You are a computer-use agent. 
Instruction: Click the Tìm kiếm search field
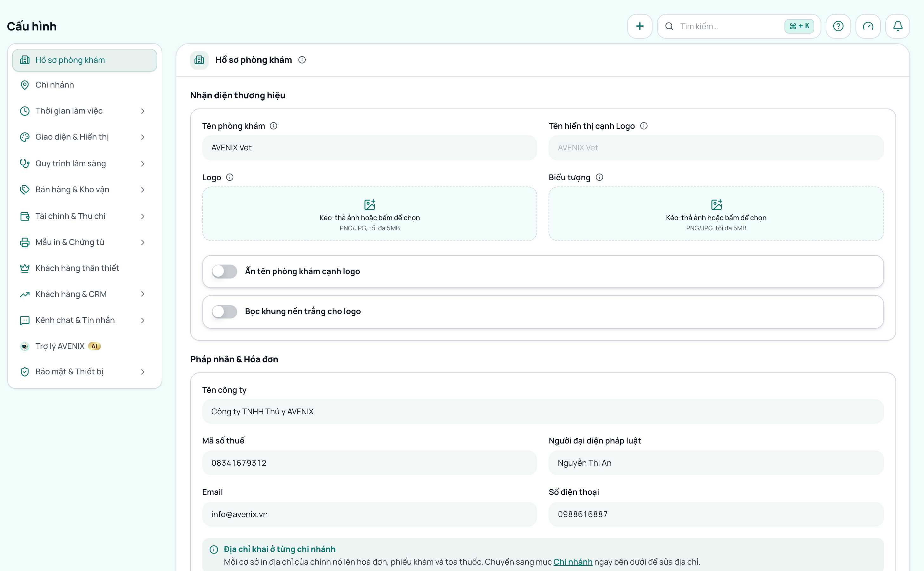point(739,26)
